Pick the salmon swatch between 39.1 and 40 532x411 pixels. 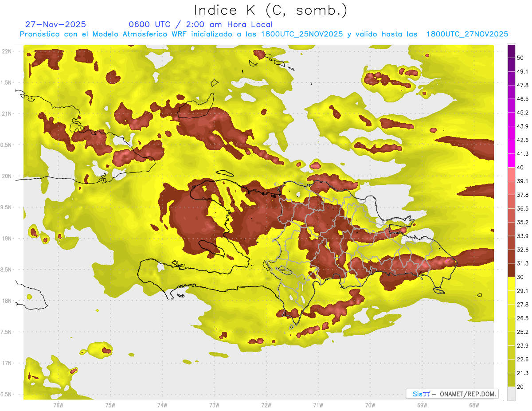pos(511,174)
